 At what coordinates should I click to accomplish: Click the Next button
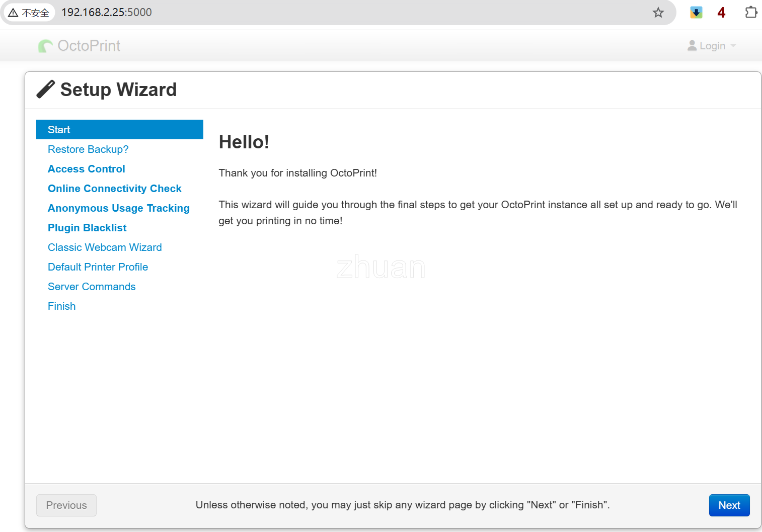(729, 505)
